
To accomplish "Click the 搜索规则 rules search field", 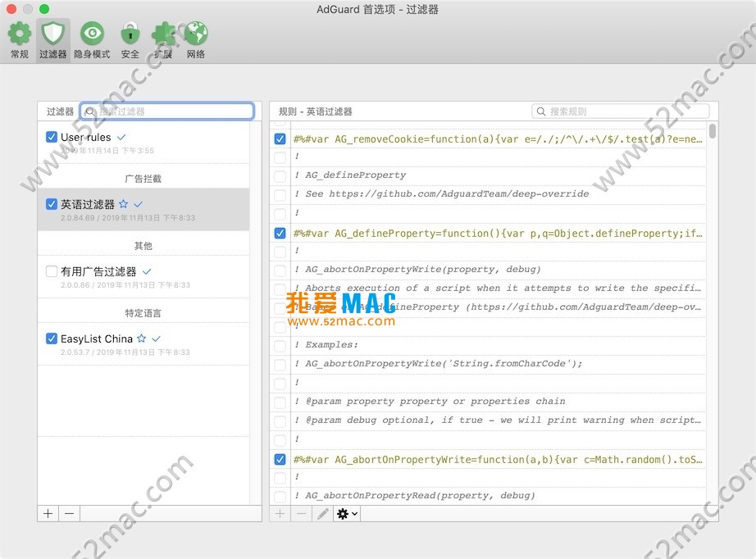I will pyautogui.click(x=621, y=111).
